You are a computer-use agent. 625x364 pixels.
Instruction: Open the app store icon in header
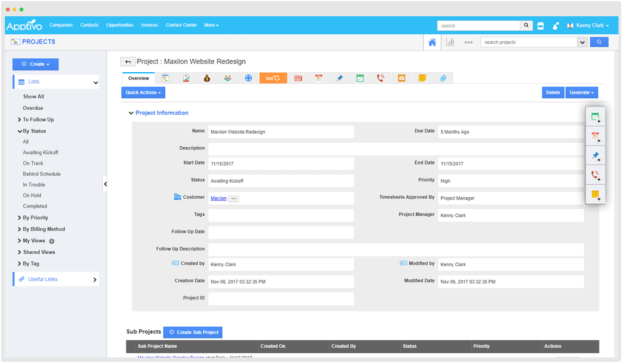pos(540,26)
